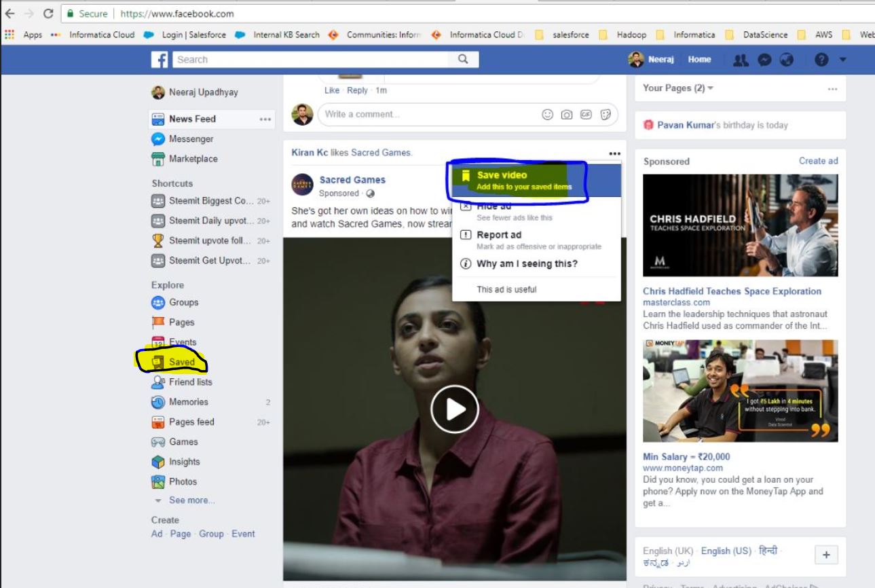
Task: Open Pages in the Explore section
Action: click(173, 323)
